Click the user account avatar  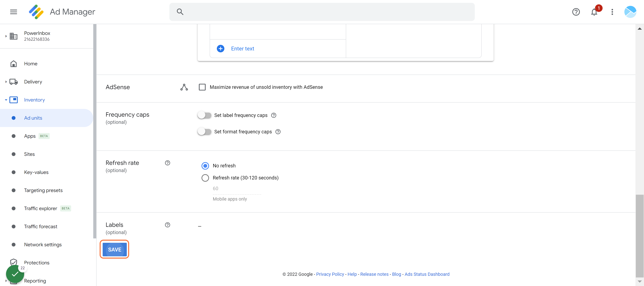pyautogui.click(x=630, y=12)
